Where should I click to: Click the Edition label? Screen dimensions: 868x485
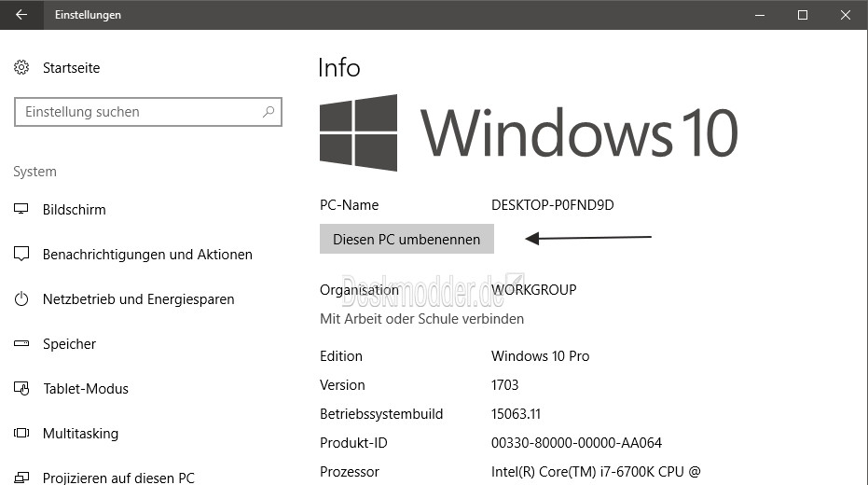[x=341, y=356]
